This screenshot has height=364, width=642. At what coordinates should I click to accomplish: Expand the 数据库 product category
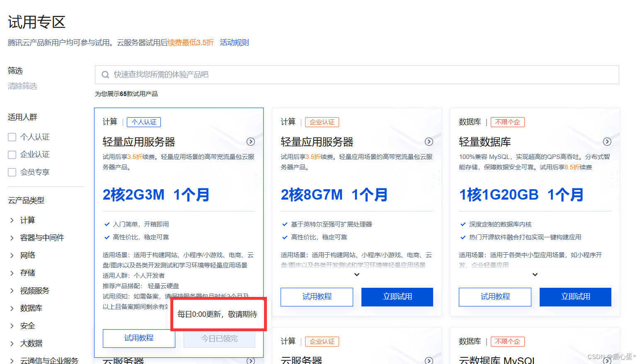pyautogui.click(x=12, y=308)
